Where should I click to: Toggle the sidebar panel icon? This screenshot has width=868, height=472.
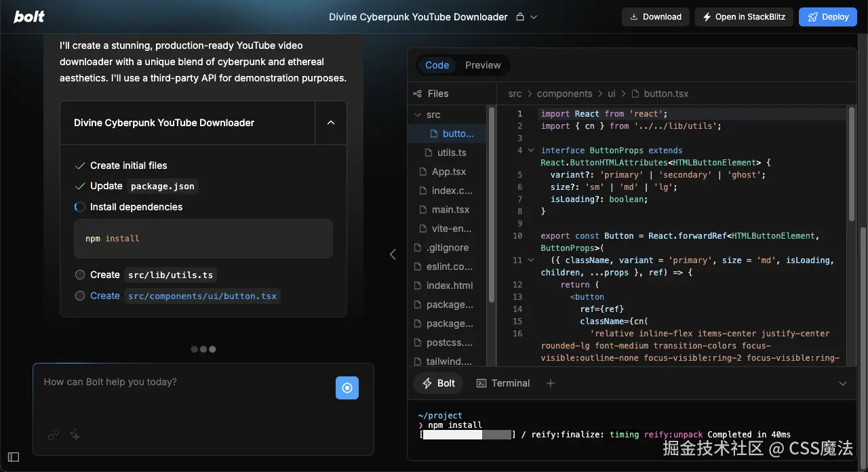click(x=14, y=457)
